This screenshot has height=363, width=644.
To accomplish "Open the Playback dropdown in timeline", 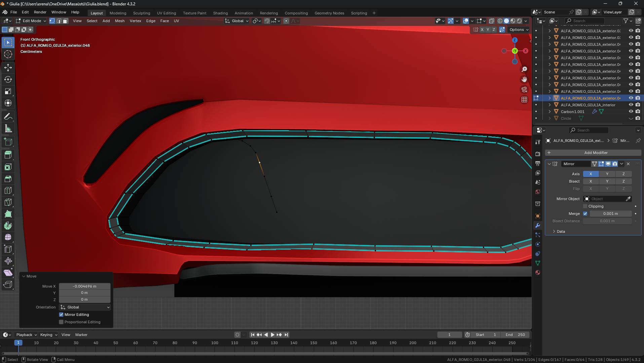I will [26, 335].
